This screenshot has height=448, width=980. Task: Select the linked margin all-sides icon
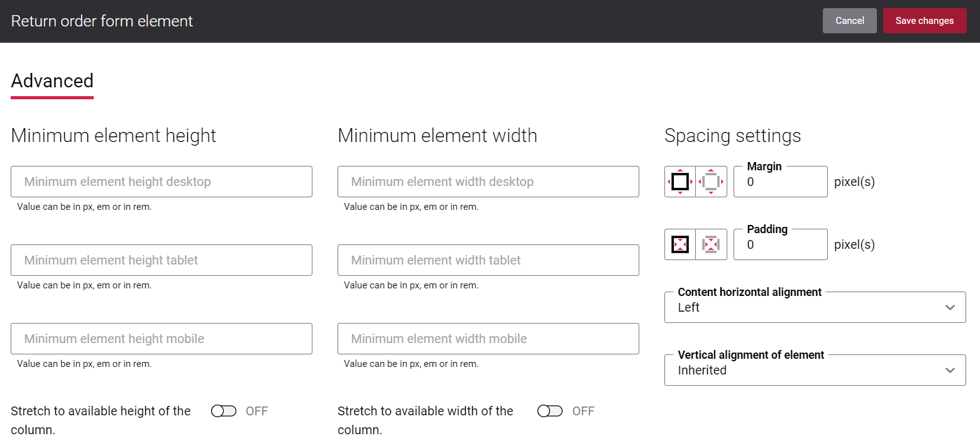[680, 182]
